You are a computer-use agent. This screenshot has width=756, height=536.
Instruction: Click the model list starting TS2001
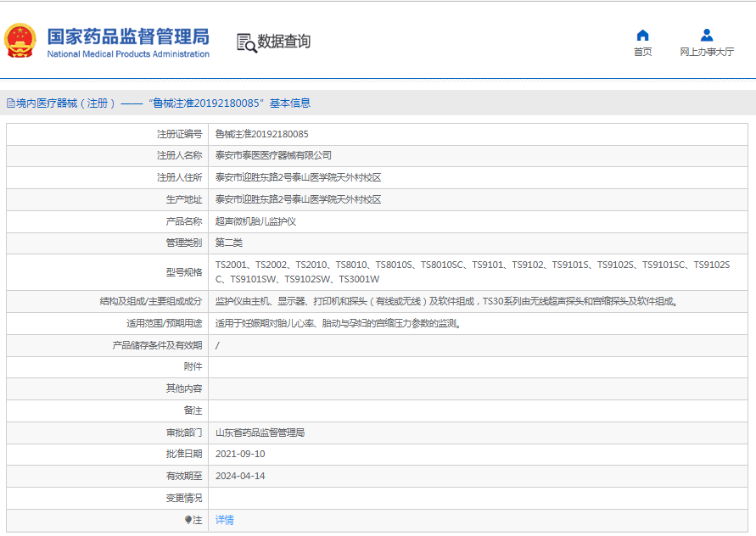click(473, 272)
